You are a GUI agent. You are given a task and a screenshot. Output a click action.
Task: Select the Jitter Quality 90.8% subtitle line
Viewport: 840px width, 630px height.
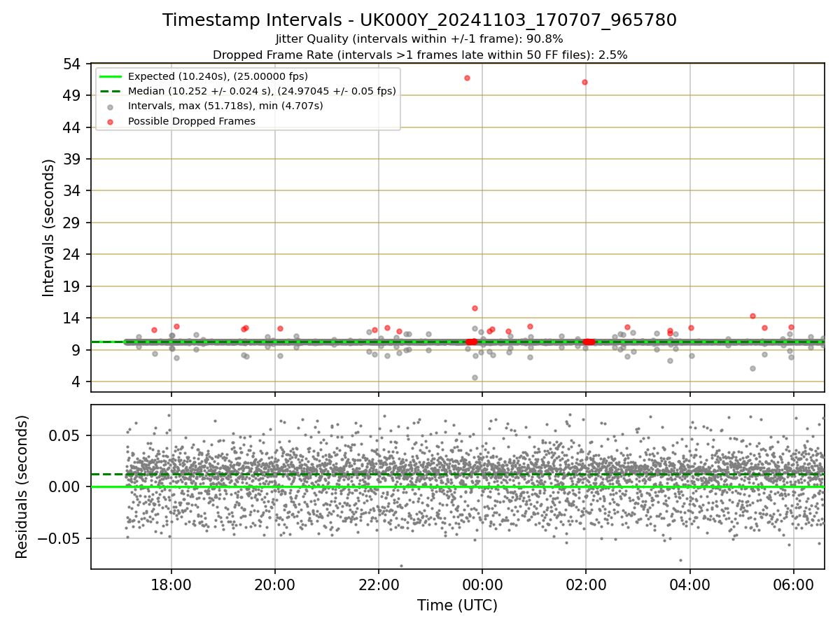[x=419, y=39]
